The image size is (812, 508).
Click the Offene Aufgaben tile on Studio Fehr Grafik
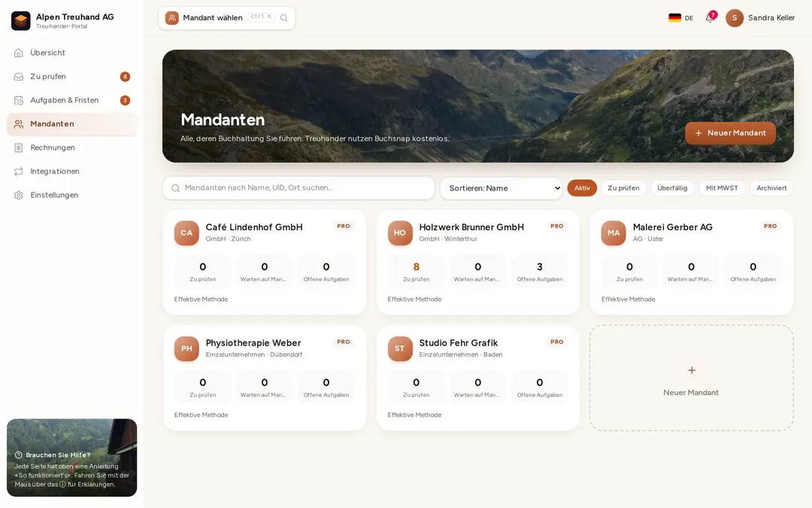point(540,388)
